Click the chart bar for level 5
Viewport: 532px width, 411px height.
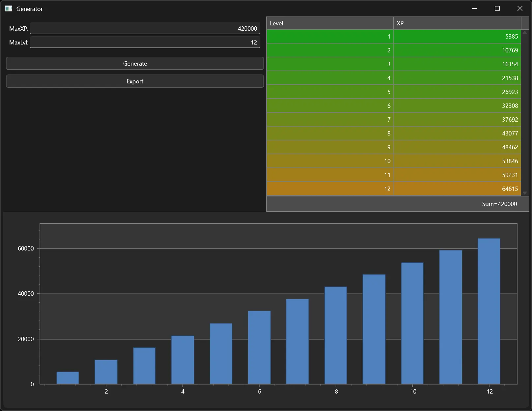point(221,354)
